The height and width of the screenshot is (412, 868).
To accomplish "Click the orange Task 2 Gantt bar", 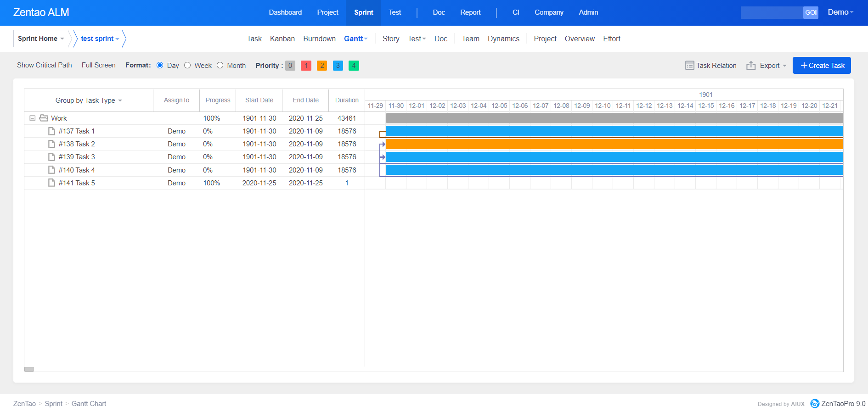I will (614, 144).
